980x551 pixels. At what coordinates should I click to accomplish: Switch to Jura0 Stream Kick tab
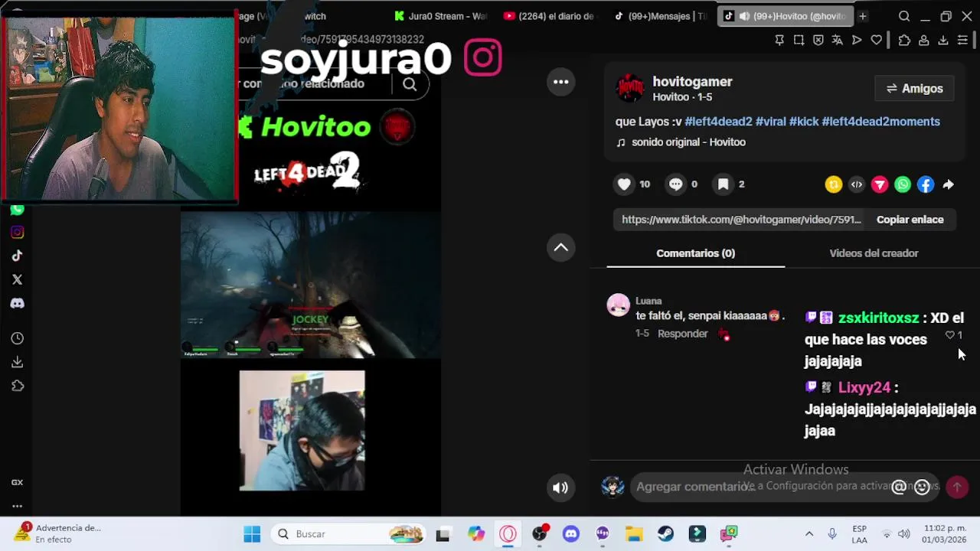pos(441,16)
